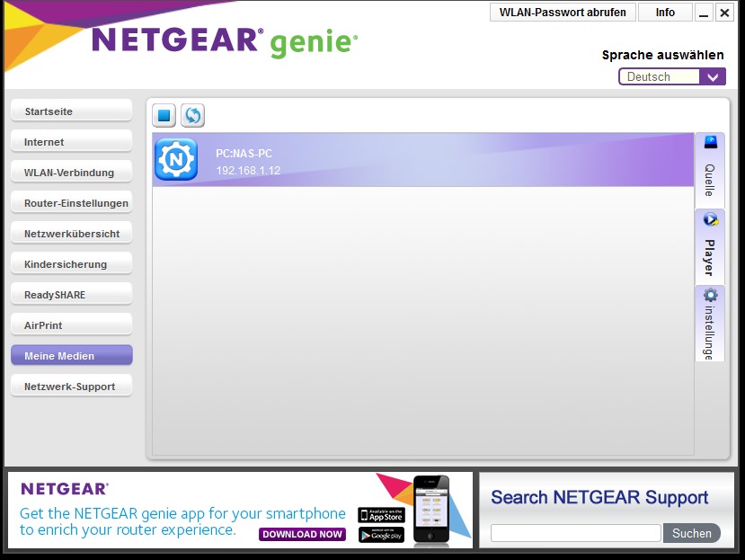Screen dimensions: 745x560
Task: Open the Internet section
Action: pos(72,142)
